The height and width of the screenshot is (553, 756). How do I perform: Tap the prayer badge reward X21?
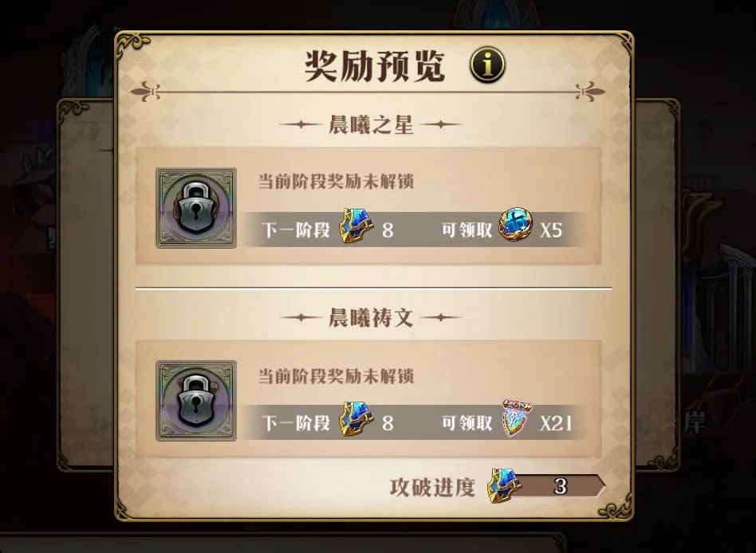click(516, 418)
